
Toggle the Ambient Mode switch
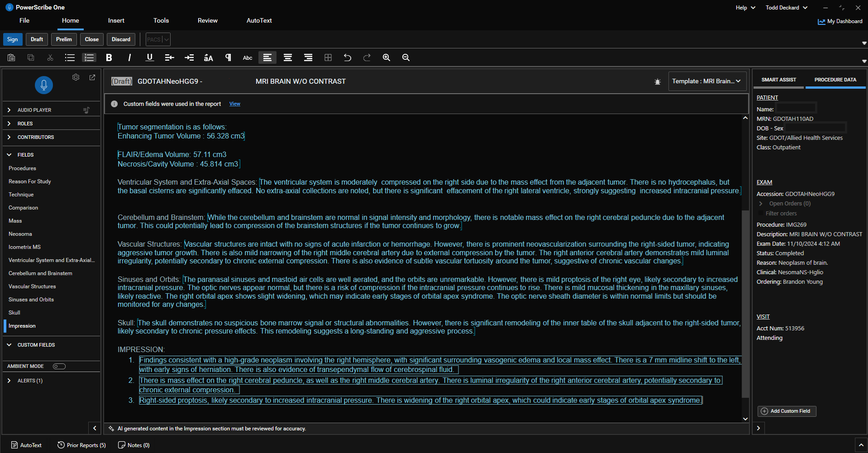[x=59, y=366]
